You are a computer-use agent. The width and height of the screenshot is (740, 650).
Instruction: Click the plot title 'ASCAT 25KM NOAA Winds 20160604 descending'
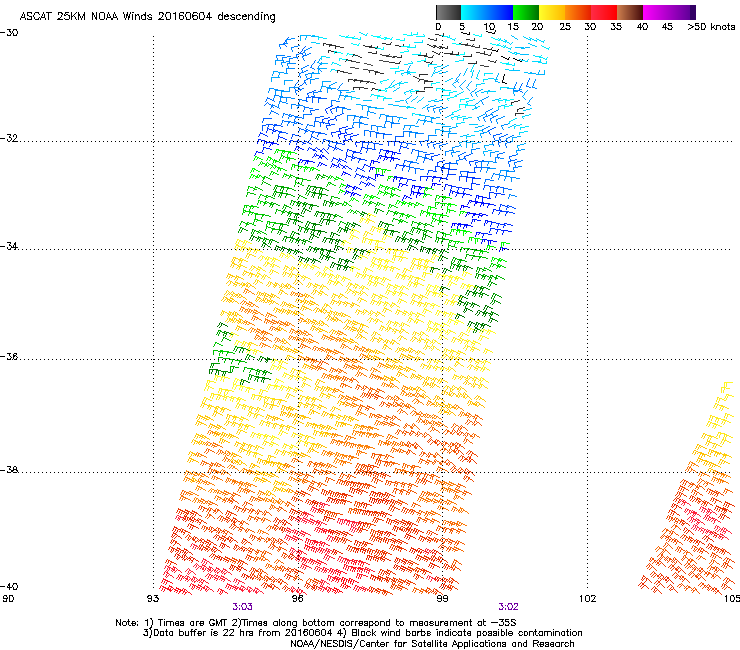tap(147, 17)
